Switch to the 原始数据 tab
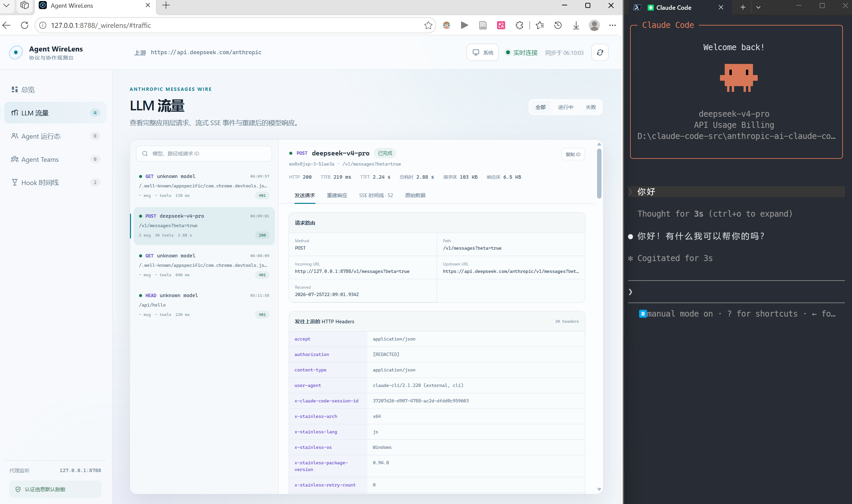 coord(415,195)
